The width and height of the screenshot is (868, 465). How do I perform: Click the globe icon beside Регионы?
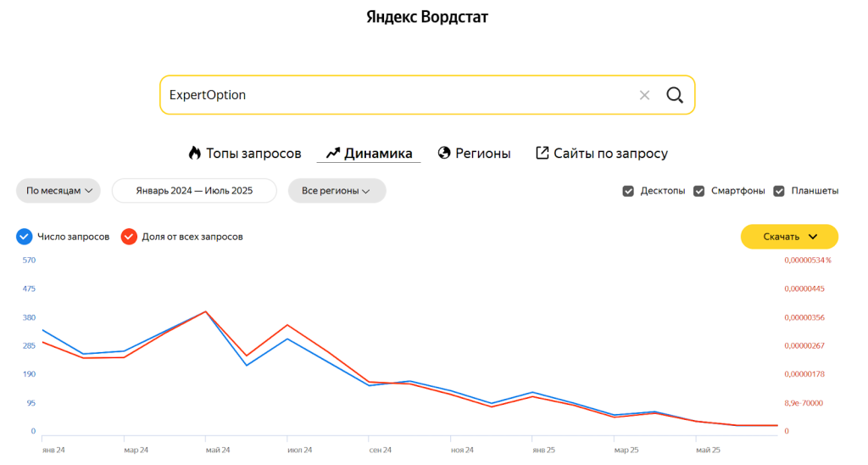pos(443,154)
